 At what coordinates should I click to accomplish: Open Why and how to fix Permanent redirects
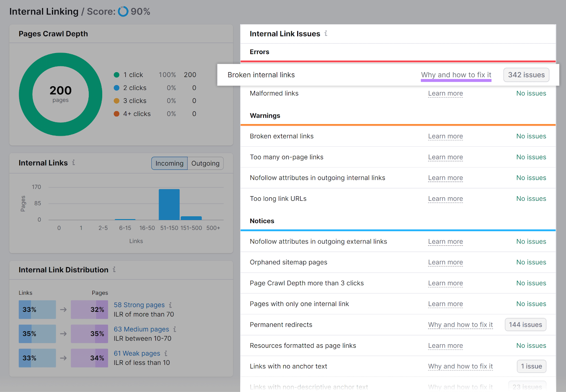[460, 324]
